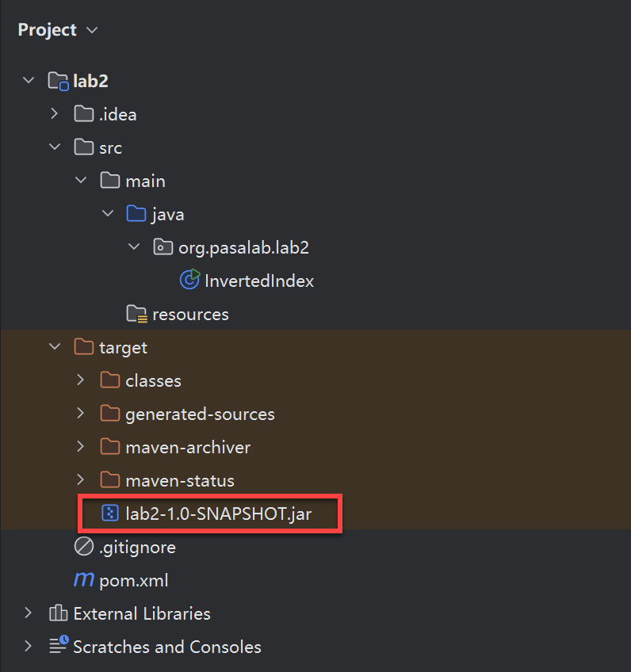
Task: Click the lab2 module folder icon
Action: 58,81
